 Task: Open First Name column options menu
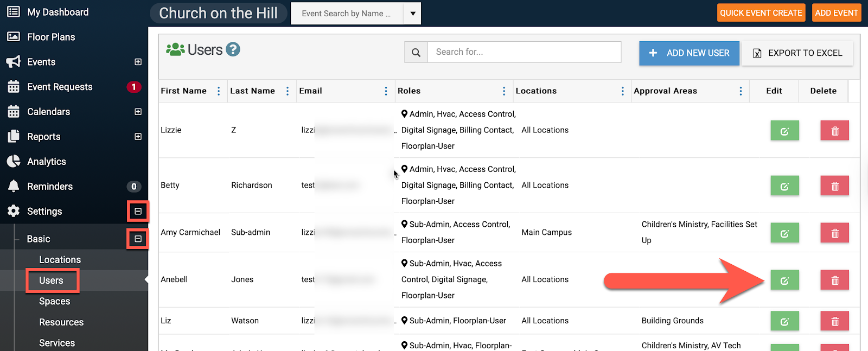click(x=219, y=91)
